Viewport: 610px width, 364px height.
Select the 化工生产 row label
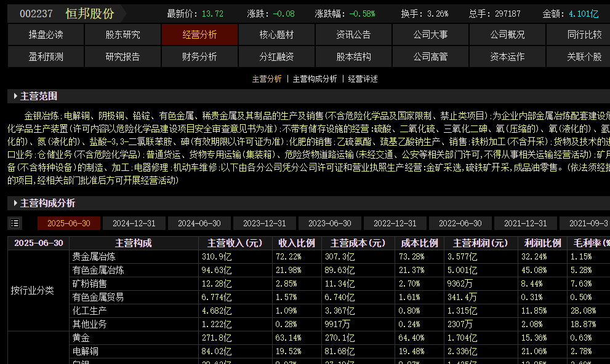tap(89, 311)
